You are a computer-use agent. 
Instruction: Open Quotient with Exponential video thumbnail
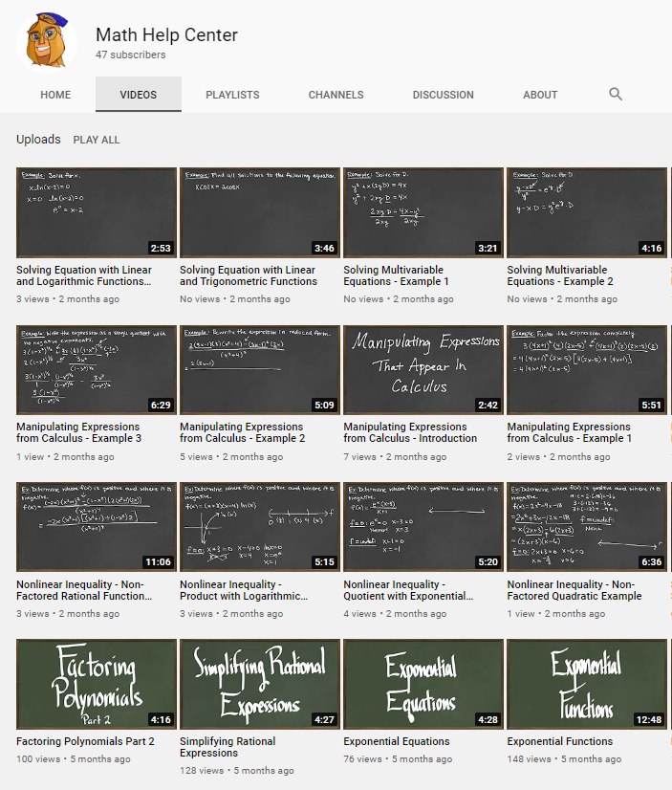click(423, 527)
